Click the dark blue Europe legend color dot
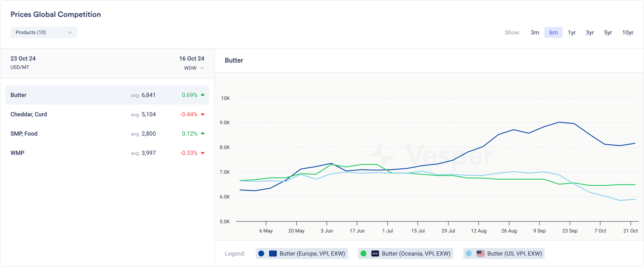This screenshot has height=267, width=644. [x=261, y=254]
